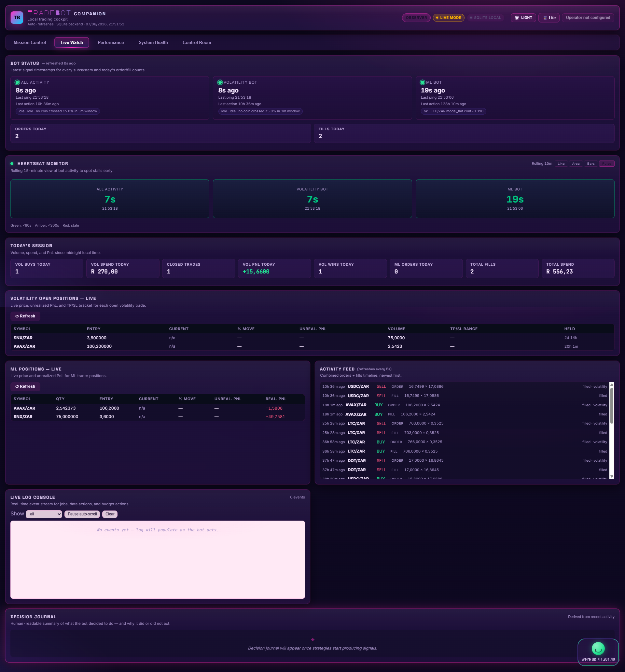This screenshot has width=625, height=672.
Task: Click the -49,7581 realized PnL value
Action: (x=275, y=416)
